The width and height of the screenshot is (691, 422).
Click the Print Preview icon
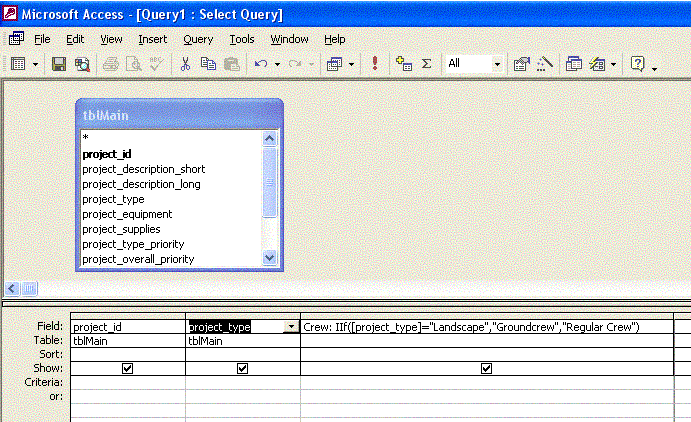pos(134,64)
